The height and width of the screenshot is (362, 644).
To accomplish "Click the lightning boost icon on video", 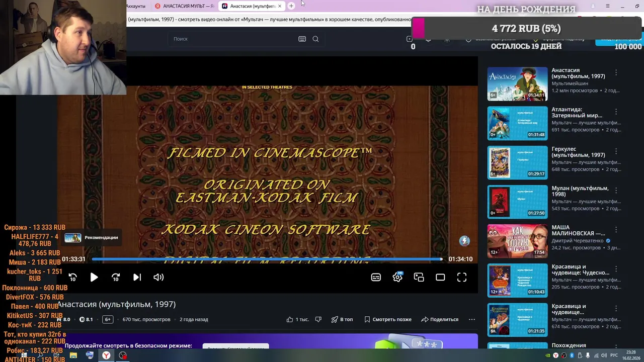I will click(x=464, y=241).
